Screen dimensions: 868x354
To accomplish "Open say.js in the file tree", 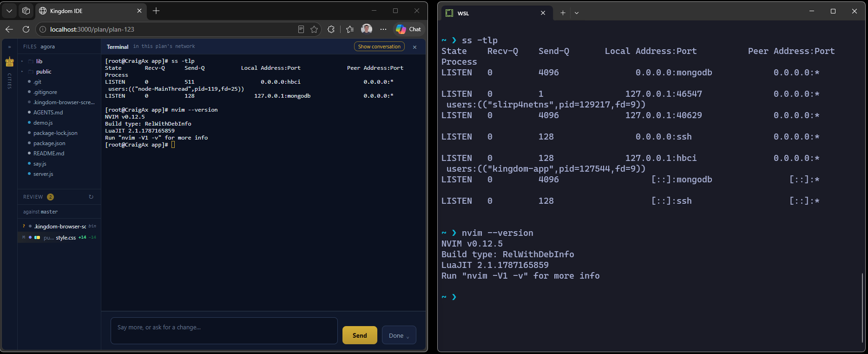I will click(x=39, y=164).
